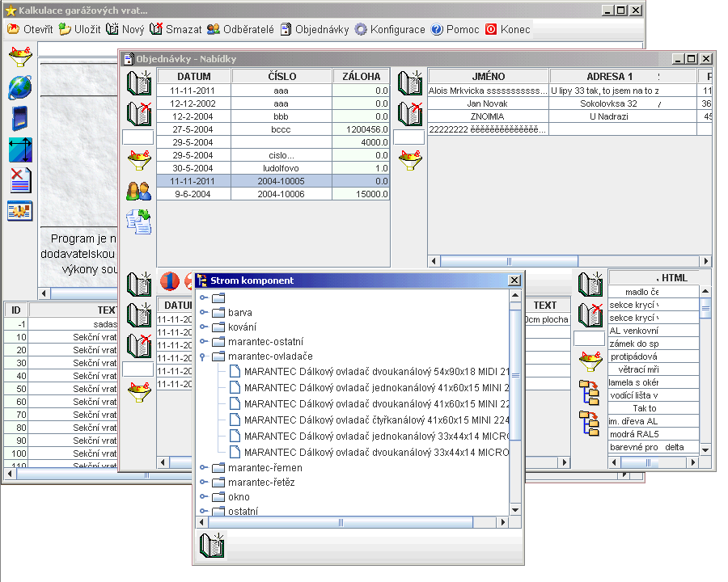
Task: Click the ZÁLOHA column header
Action: (x=362, y=77)
